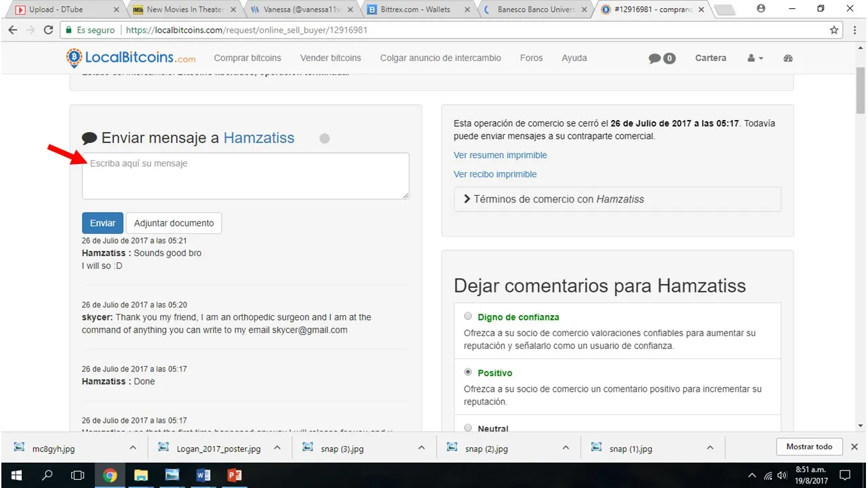Viewport: 868px width, 488px height.
Task: Open the Vender bitcoins menu
Action: point(331,58)
